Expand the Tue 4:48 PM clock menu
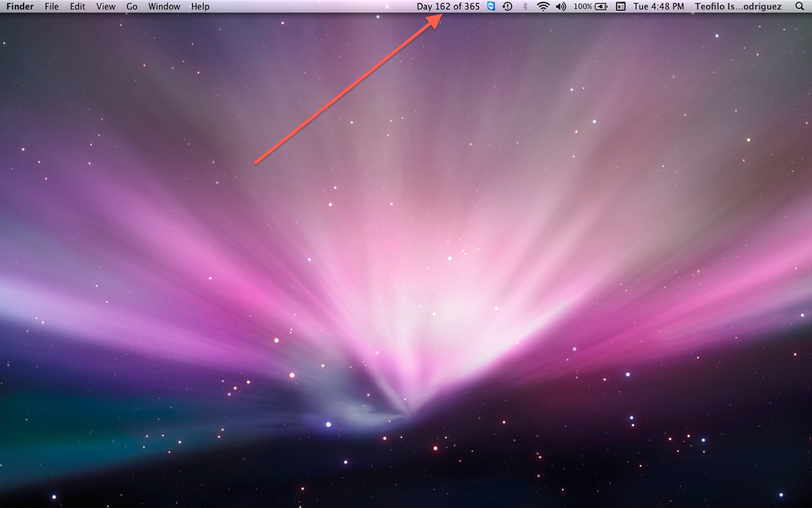 coord(658,6)
